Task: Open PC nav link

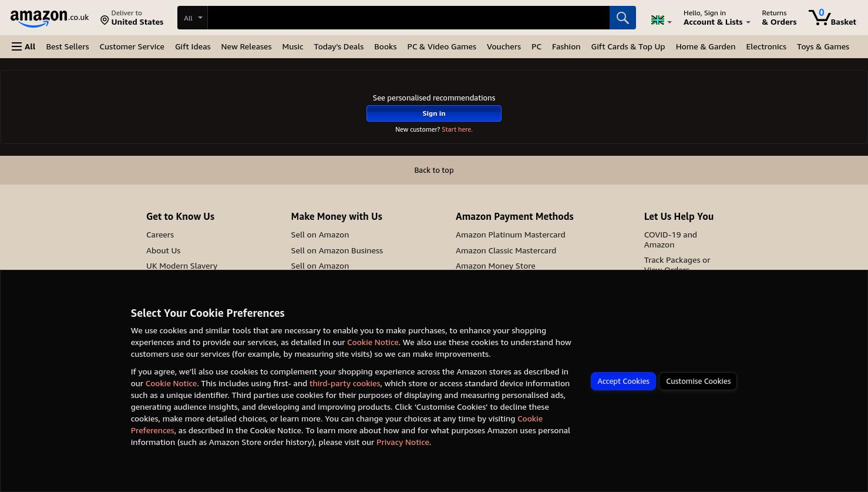Action: (536, 46)
